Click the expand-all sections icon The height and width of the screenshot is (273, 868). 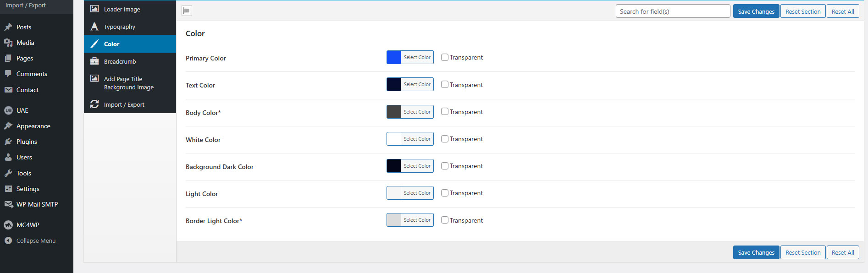[187, 11]
